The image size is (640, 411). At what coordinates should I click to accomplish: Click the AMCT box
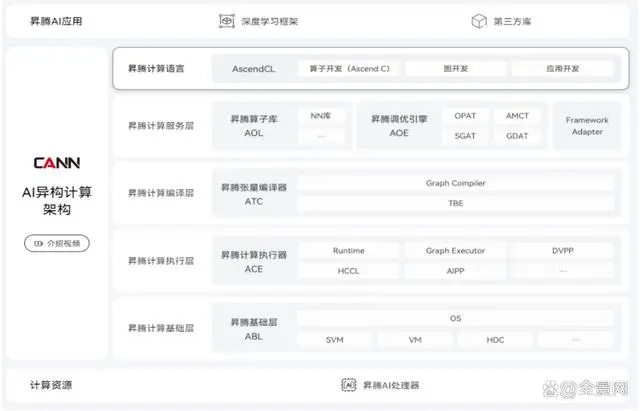pos(517,116)
